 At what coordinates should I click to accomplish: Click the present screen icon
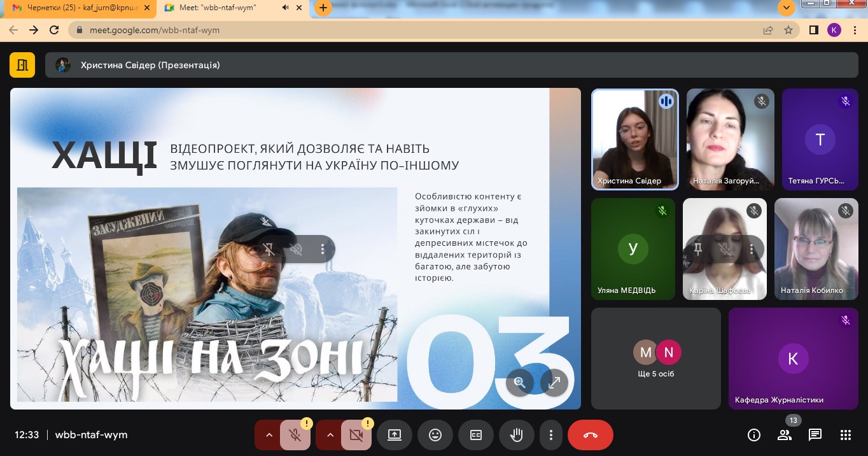click(395, 435)
